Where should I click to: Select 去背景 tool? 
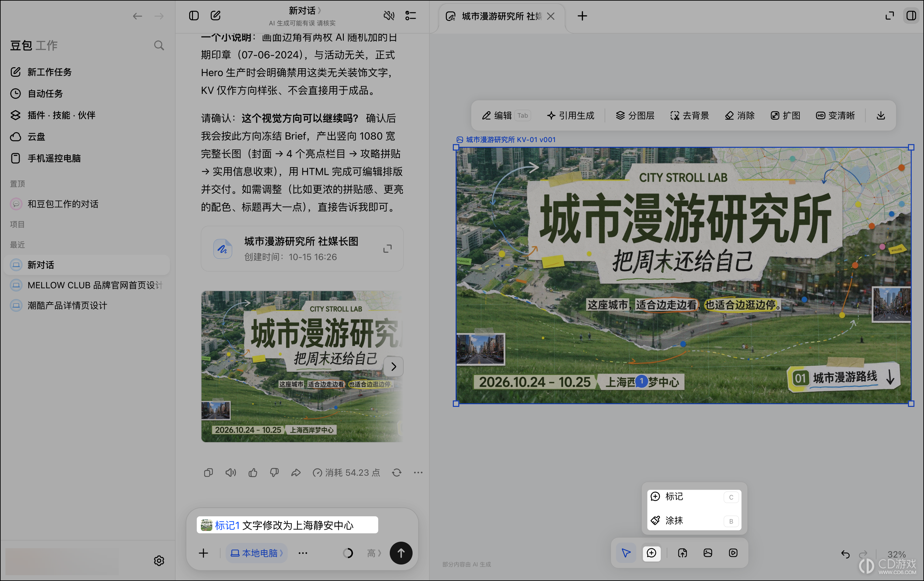(x=690, y=115)
